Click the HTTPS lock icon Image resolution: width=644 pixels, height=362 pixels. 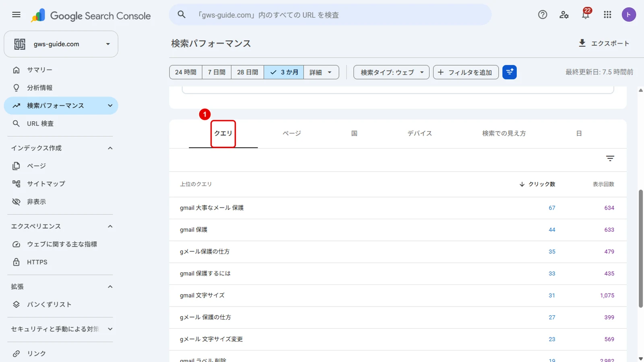click(x=16, y=262)
